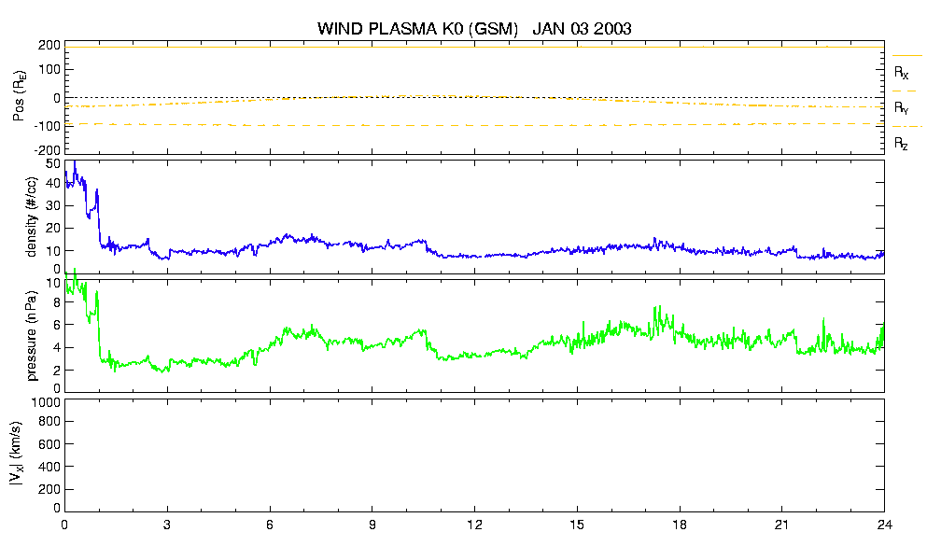Click the solid Rx legend line sample
The width and height of the screenshot is (927, 560).
click(x=906, y=56)
